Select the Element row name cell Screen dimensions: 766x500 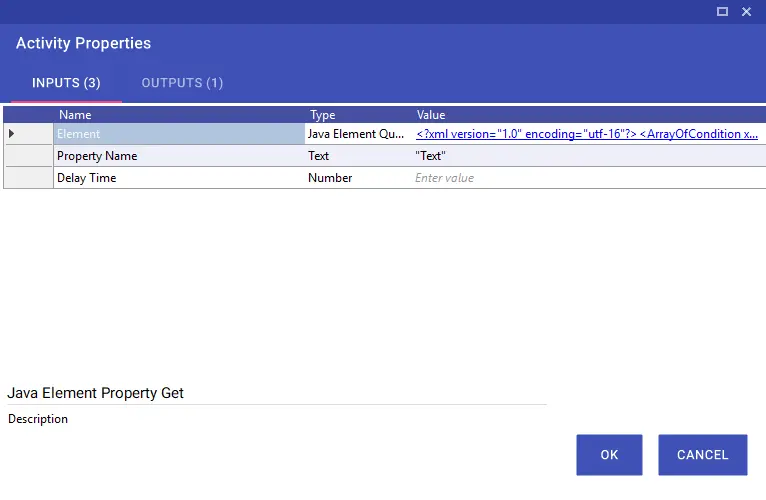(179, 134)
